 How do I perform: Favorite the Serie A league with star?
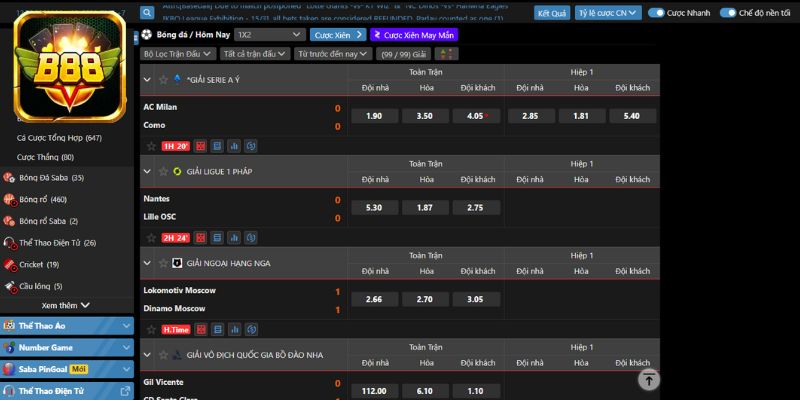[x=162, y=79]
